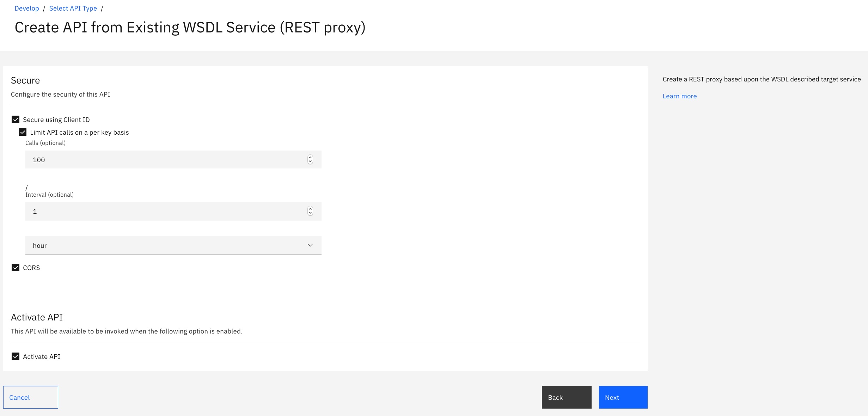Click the Secure section heading
This screenshot has height=416, width=868.
click(25, 80)
